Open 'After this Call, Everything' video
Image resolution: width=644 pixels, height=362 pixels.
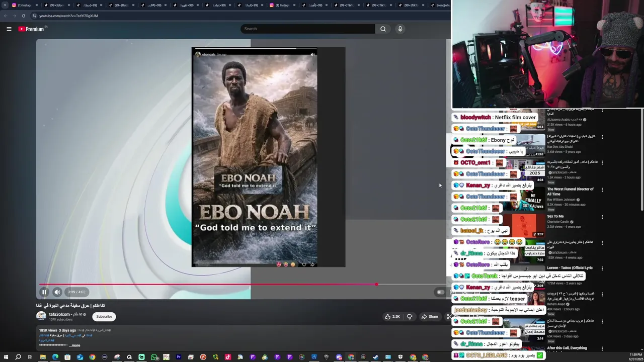[x=567, y=348]
